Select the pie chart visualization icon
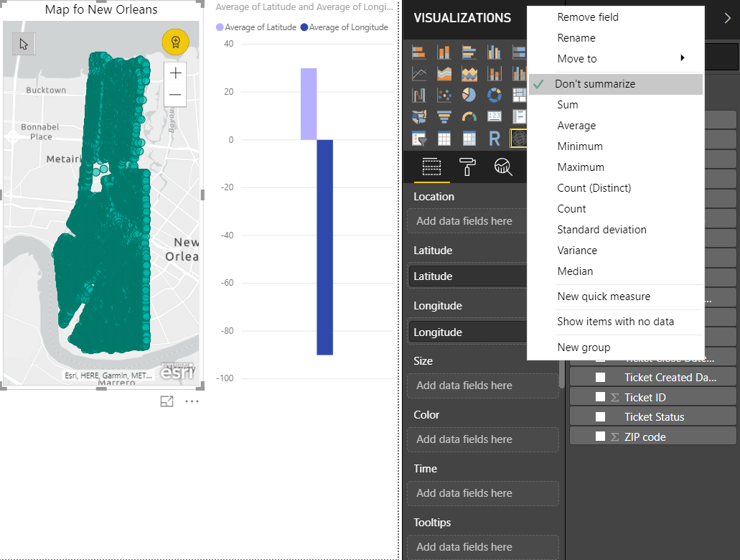 tap(469, 95)
